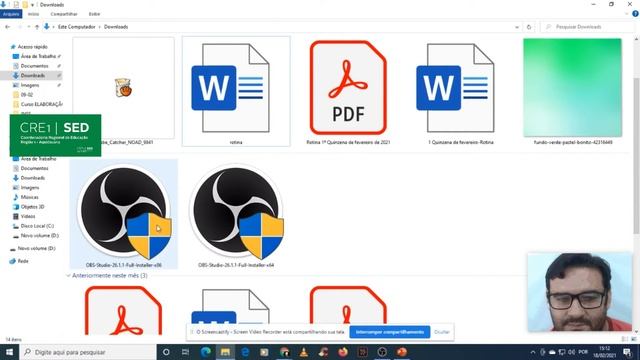Click the 'Pesquisar Downloads' search box

587,27
